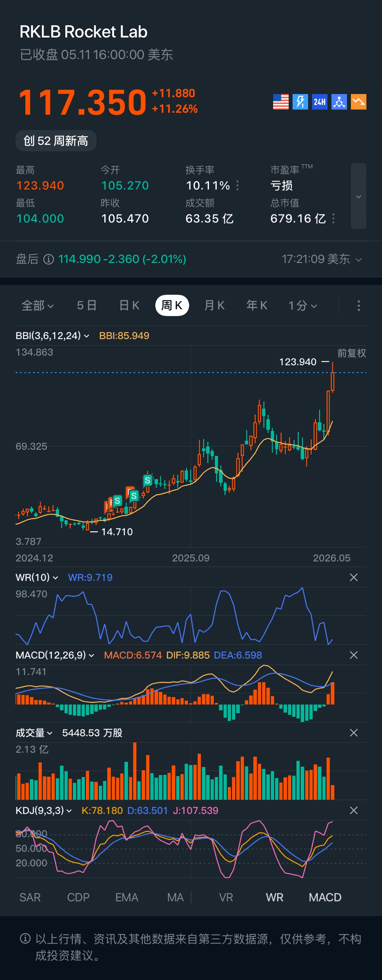Tap the WR:9.719 value
382x980 pixels.
(x=90, y=577)
